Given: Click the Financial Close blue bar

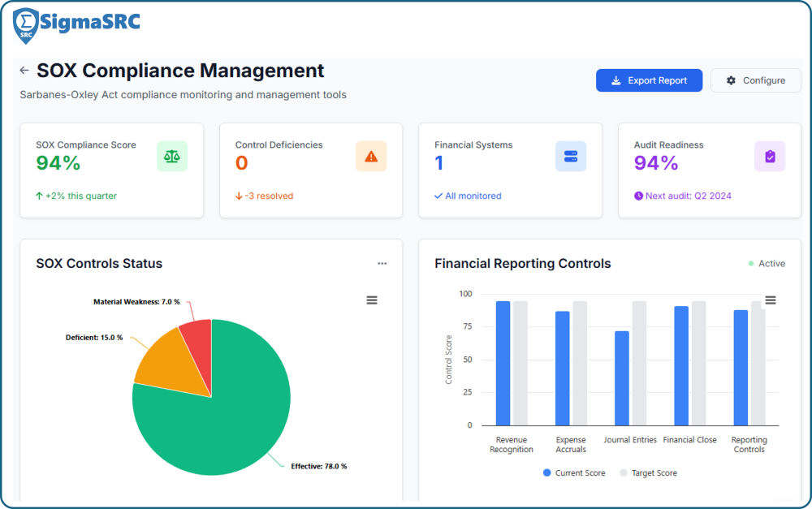Looking at the screenshot, I should click(x=681, y=365).
